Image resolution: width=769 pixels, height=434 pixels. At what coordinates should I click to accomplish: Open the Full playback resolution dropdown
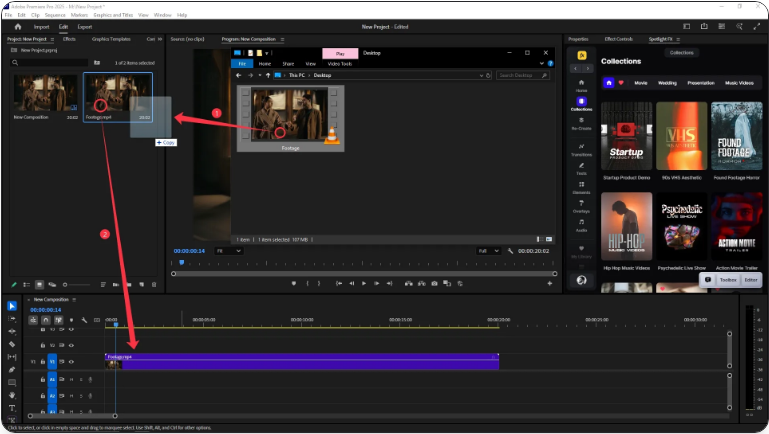point(489,251)
